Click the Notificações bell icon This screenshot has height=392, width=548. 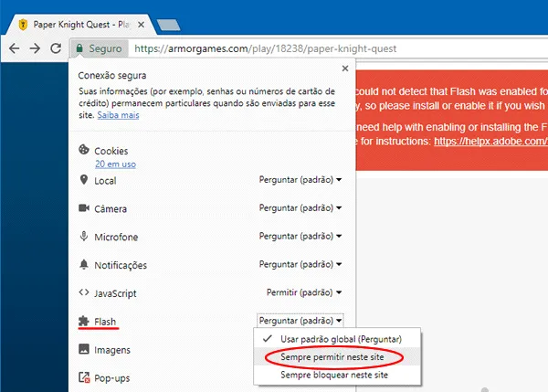coord(84,264)
